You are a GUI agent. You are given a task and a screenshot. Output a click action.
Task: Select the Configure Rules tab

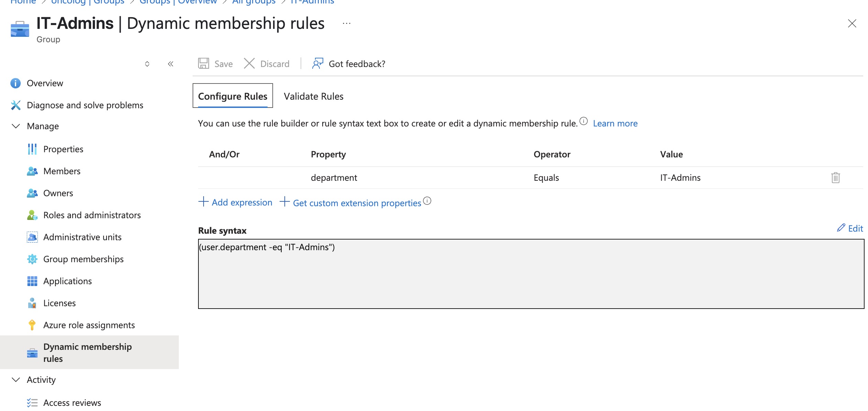(233, 96)
